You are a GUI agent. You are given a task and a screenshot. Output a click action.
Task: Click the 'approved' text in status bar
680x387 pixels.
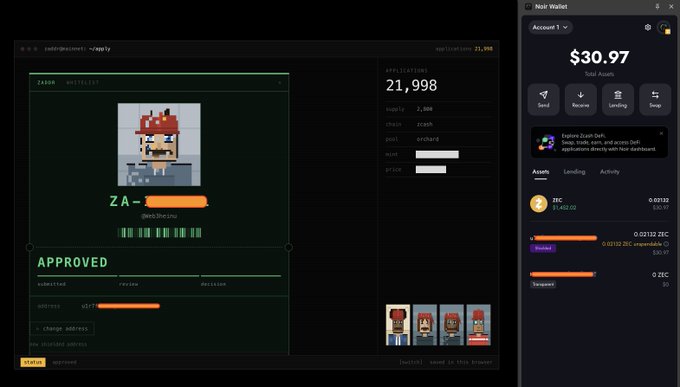pos(65,362)
